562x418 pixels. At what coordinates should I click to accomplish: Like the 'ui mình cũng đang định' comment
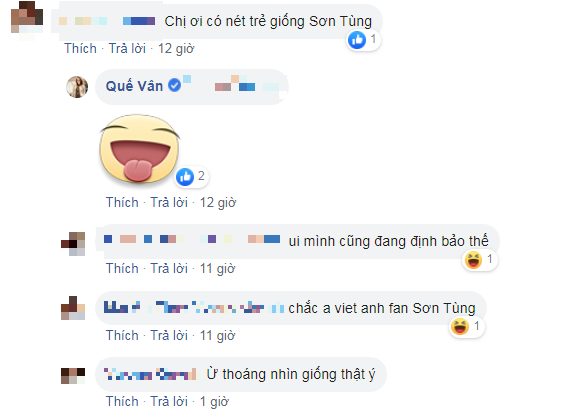point(122,268)
